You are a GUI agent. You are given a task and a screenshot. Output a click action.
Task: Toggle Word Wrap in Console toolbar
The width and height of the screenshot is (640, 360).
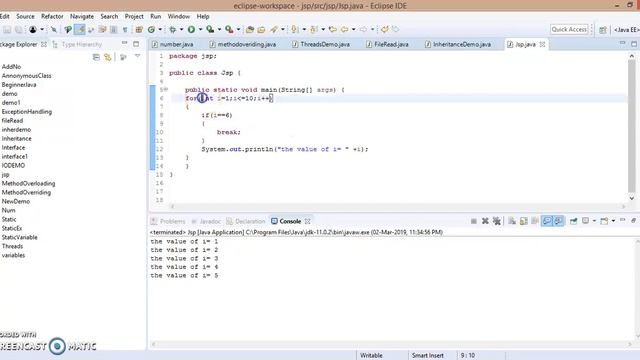coord(535,221)
